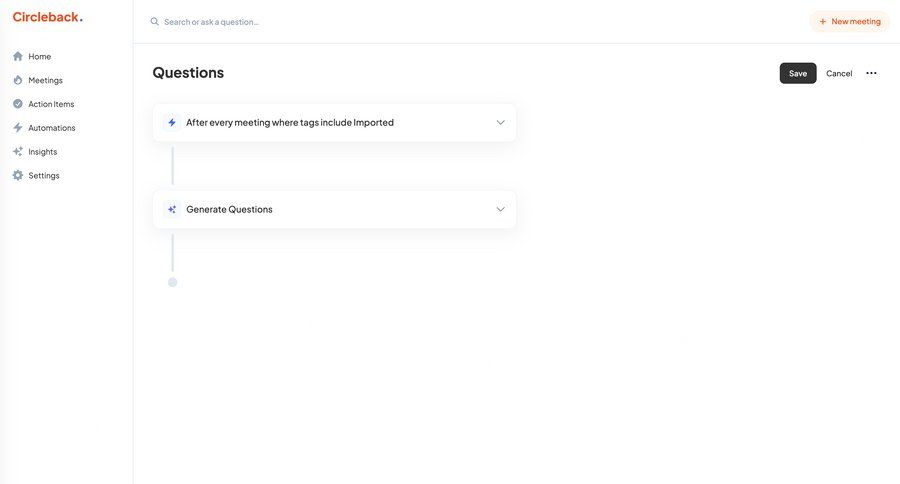The width and height of the screenshot is (900, 484).
Task: Expand the After every meeting trigger chevron
Action: tap(500, 123)
